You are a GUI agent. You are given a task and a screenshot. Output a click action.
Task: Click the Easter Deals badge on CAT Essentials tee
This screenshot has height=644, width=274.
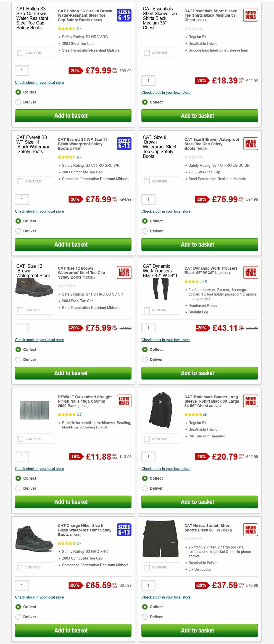tap(250, 15)
